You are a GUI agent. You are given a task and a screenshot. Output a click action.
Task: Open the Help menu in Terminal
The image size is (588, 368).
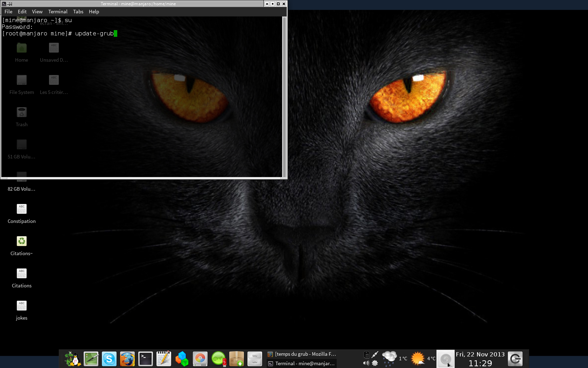[94, 12]
